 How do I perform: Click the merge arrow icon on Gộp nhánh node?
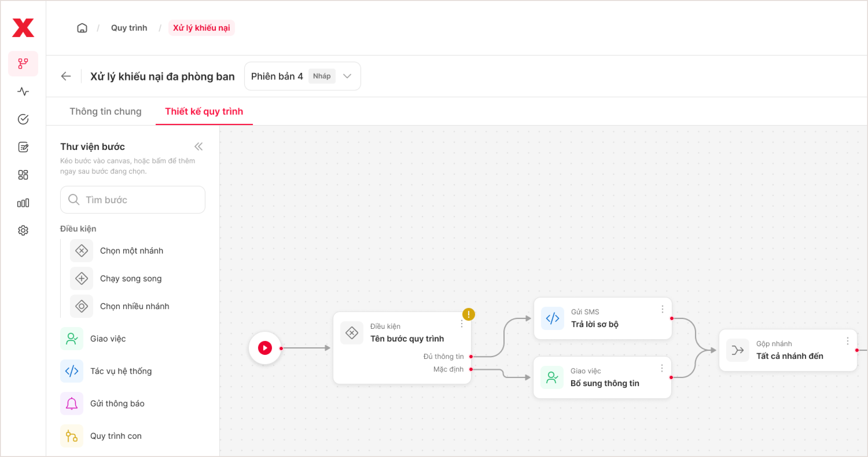point(738,351)
